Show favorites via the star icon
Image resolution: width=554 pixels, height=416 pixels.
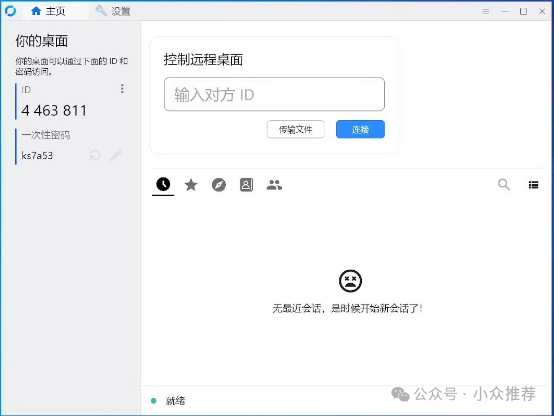click(191, 184)
